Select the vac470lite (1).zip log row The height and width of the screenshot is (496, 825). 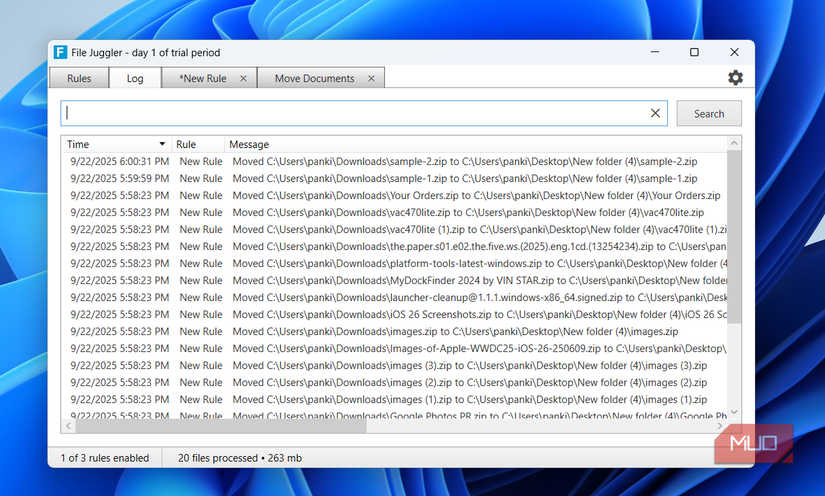[395, 229]
